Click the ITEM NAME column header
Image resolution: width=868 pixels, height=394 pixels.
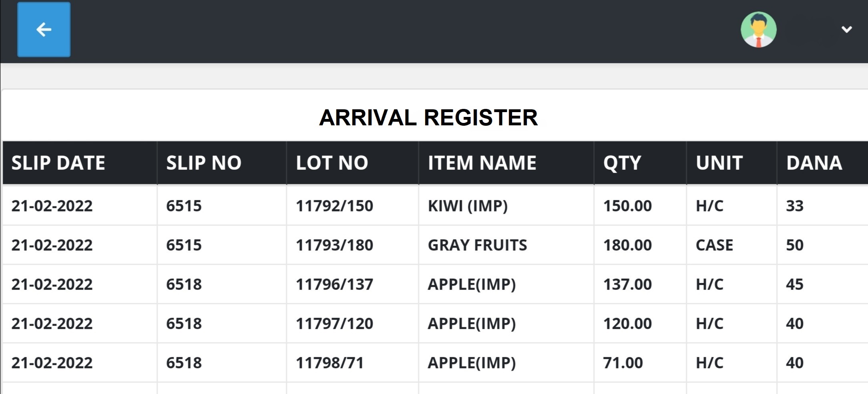tap(482, 163)
